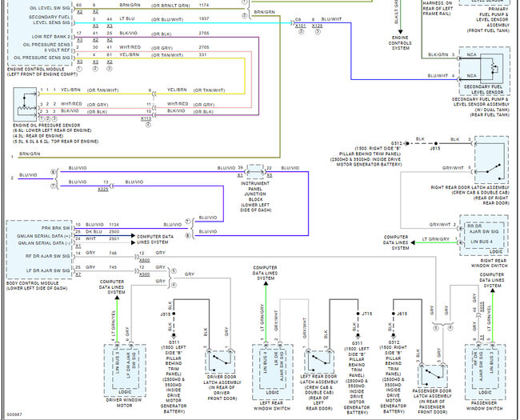Click circuit number 2705
The image size is (520, 420).
[x=204, y=47]
